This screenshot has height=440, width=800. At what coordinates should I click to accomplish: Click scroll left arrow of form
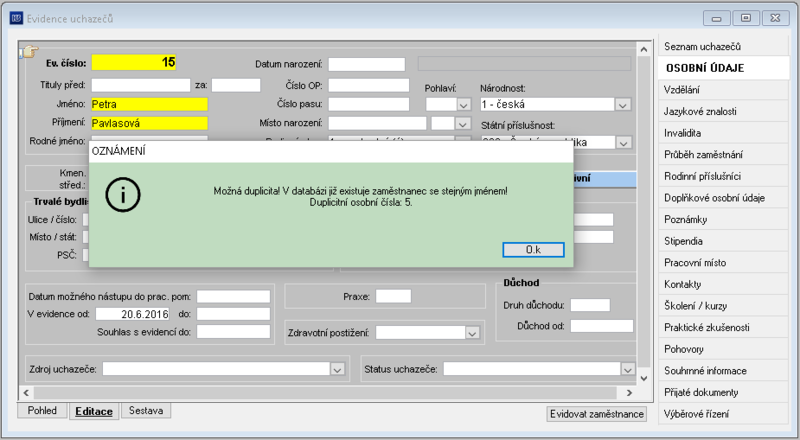[x=26, y=393]
